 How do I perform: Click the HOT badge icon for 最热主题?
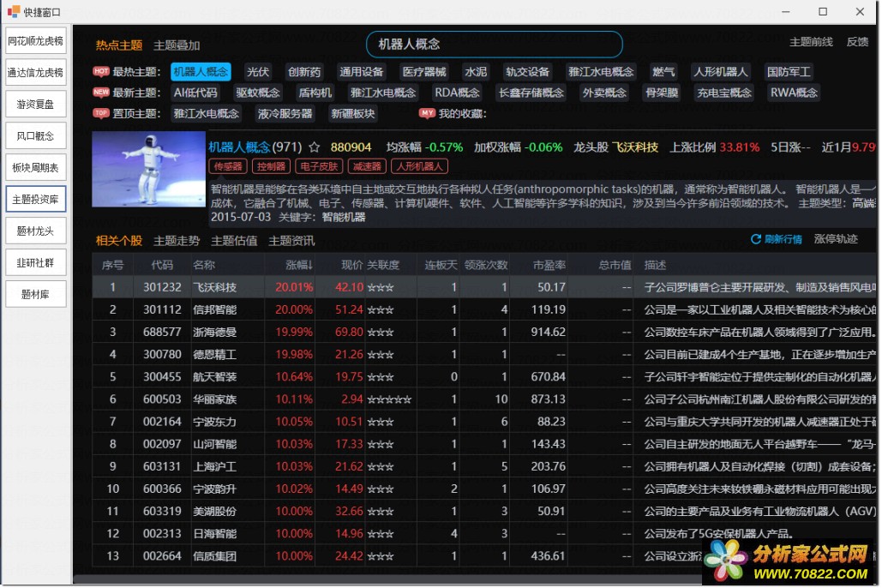[x=101, y=71]
